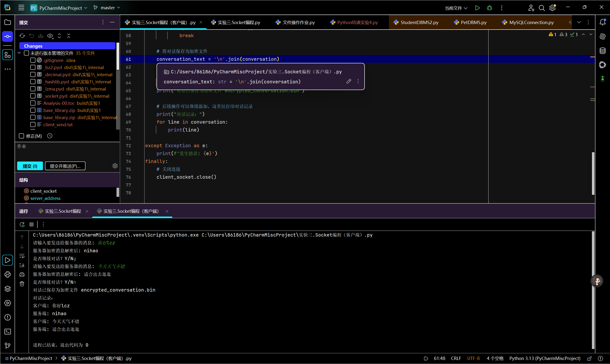Click the 提交 (I) commit button
The image size is (610, 364).
[30, 166]
